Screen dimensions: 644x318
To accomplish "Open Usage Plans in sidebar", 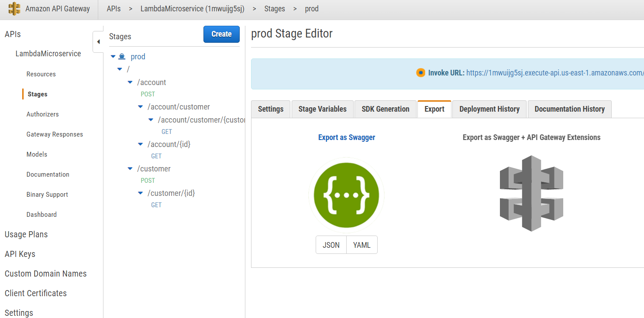I will 26,234.
